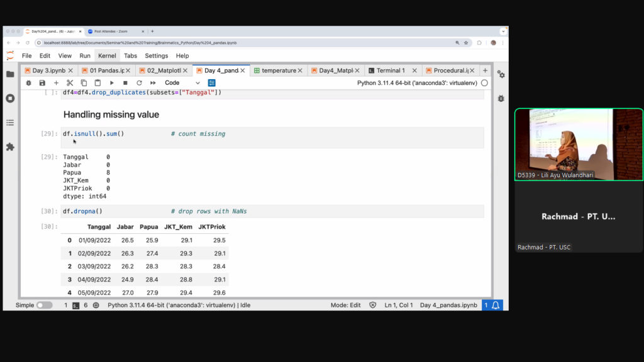Open the file browser in left sidebar
The height and width of the screenshot is (362, 644).
tap(10, 74)
